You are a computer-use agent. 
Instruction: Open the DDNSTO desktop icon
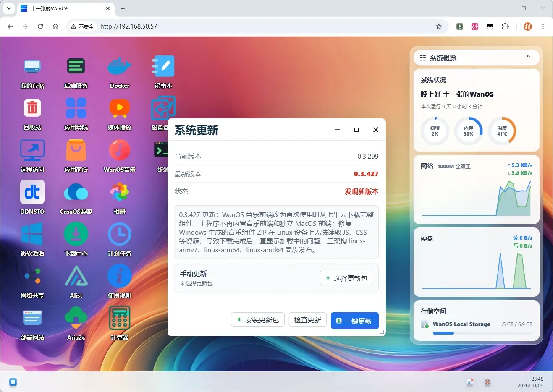click(32, 192)
